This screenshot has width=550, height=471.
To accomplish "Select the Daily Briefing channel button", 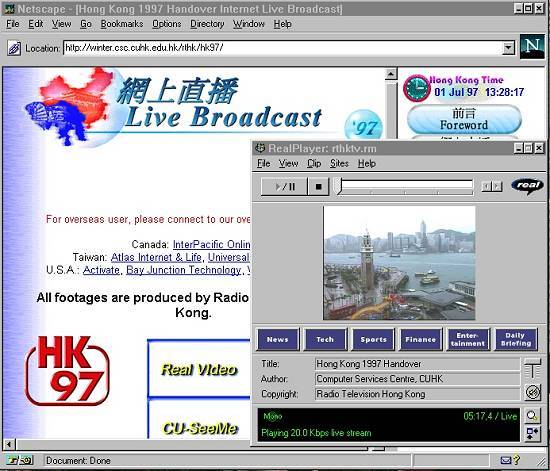I will [516, 339].
